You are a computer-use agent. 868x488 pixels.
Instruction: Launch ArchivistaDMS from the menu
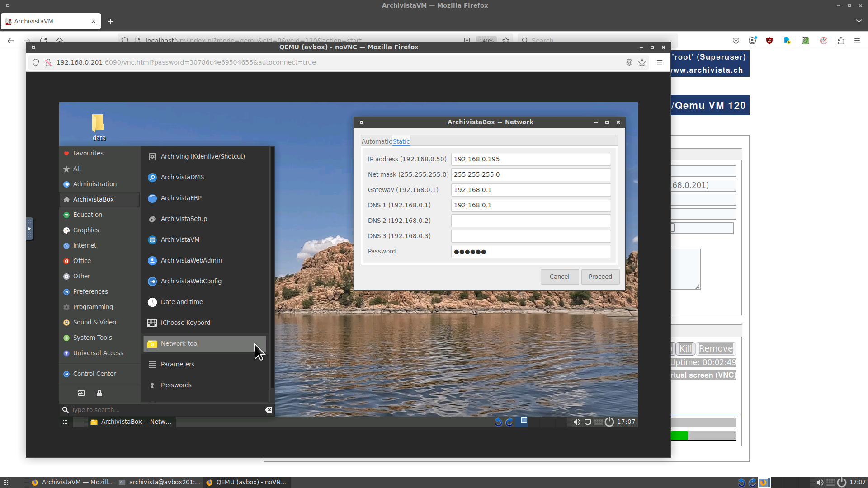[182, 177]
